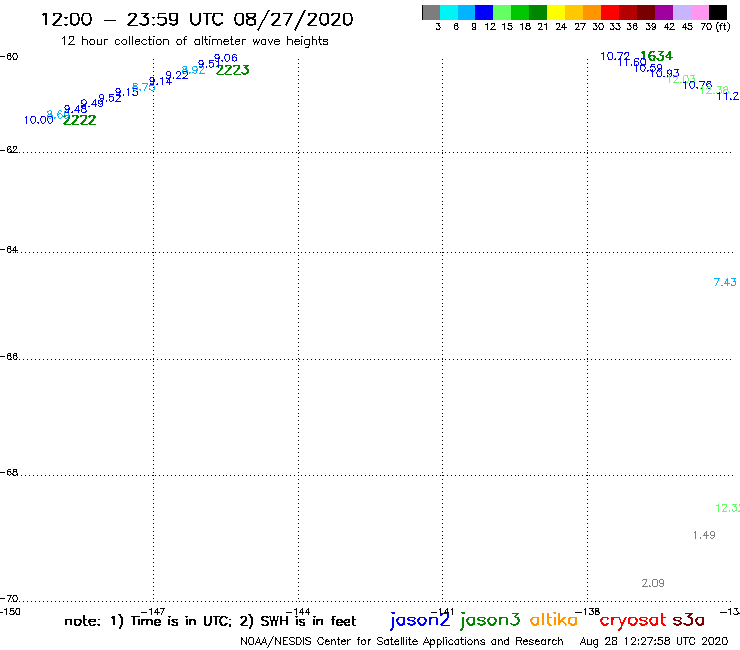Click 'NOAA/NESDIS Center for Satellite Applications and Research'

click(402, 642)
